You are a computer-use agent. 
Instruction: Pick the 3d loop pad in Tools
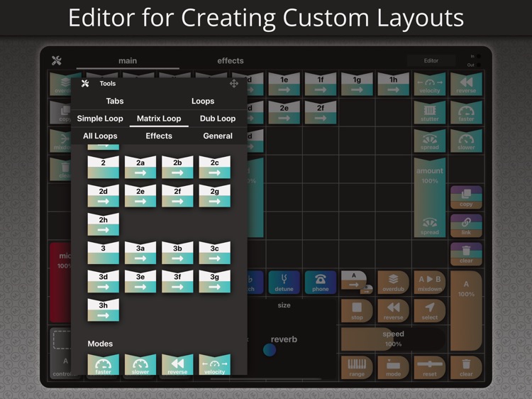(103, 281)
